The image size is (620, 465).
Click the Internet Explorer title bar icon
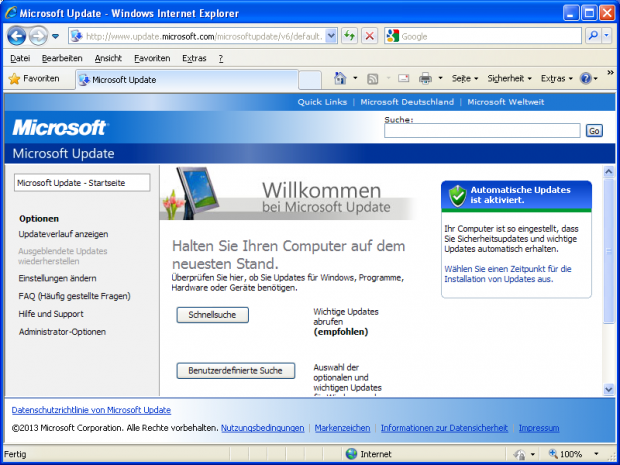[x=10, y=13]
